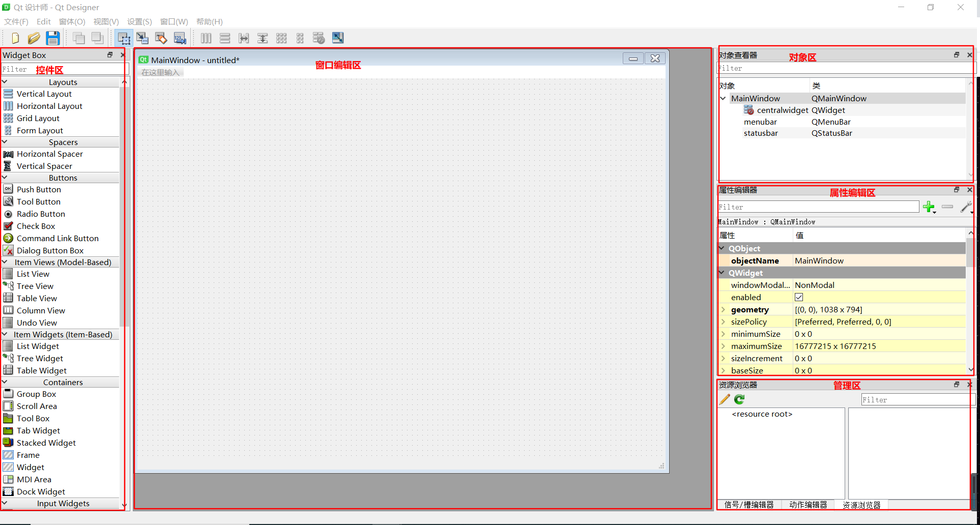Click the Save form icon
Image resolution: width=980 pixels, height=525 pixels.
tap(52, 38)
